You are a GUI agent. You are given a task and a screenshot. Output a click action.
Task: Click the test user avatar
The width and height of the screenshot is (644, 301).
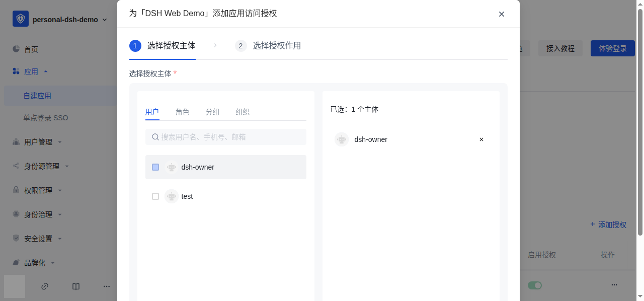(172, 196)
